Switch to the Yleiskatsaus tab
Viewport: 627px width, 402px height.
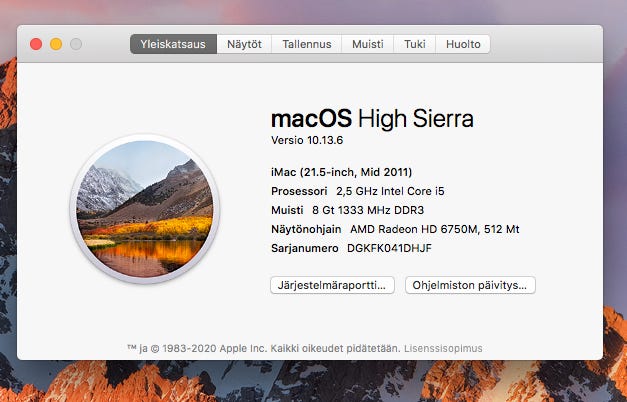coord(173,44)
